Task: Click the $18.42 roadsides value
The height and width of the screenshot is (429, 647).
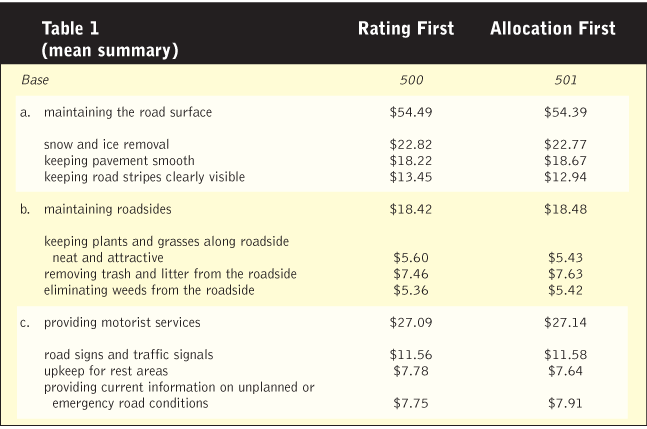Action: coord(409,210)
